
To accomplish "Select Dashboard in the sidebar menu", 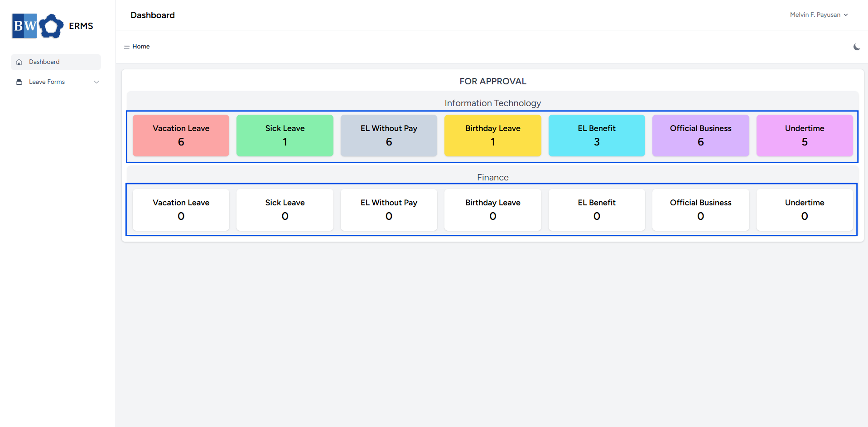I will tap(56, 62).
